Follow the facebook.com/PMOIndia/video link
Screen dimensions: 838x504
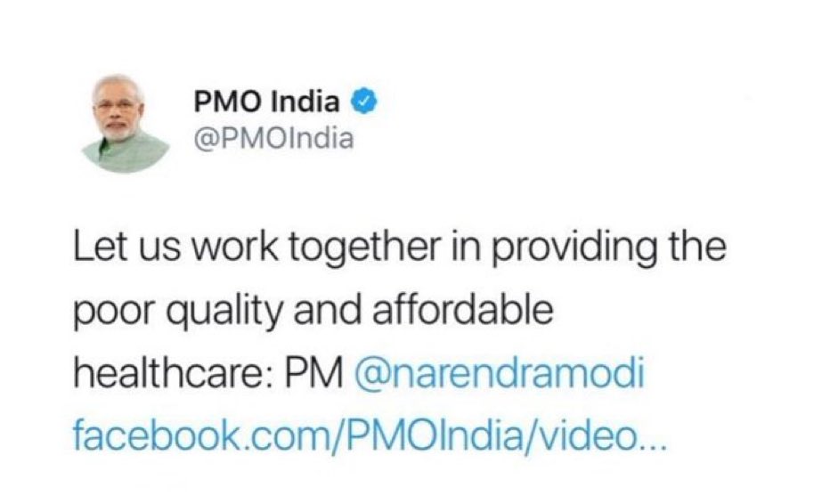(370, 435)
